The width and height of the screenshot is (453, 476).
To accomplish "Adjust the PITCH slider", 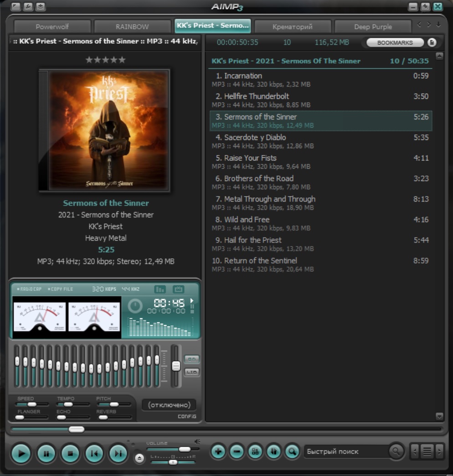I will click(113, 404).
